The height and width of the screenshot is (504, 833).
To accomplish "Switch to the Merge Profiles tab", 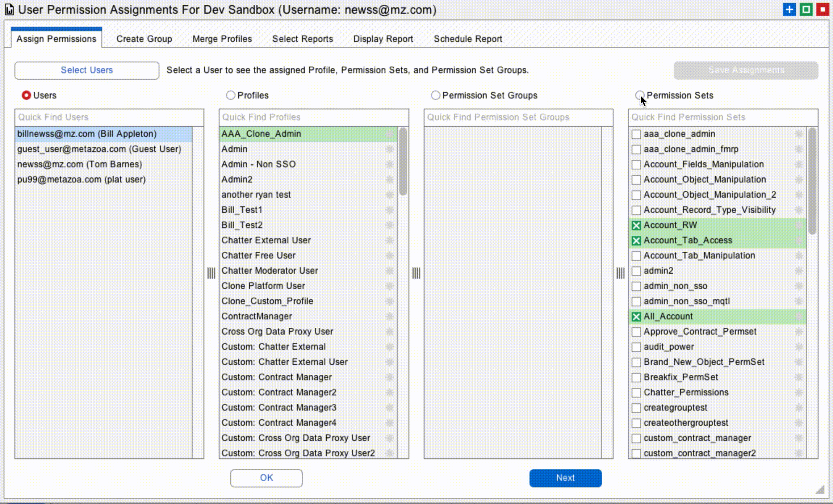I will (x=222, y=39).
